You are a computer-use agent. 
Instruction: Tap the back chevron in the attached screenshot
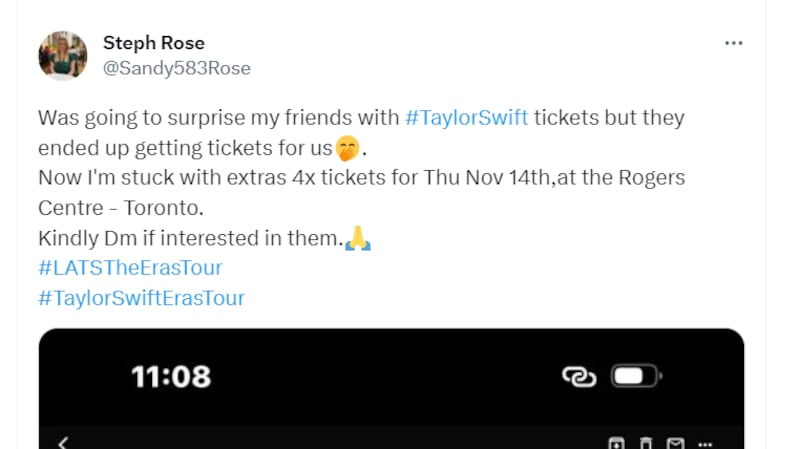point(63,442)
